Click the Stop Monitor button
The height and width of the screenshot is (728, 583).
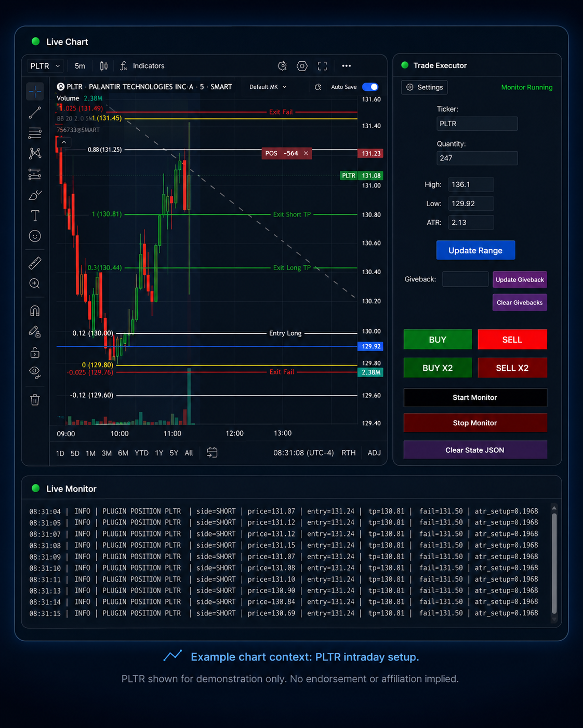point(475,423)
